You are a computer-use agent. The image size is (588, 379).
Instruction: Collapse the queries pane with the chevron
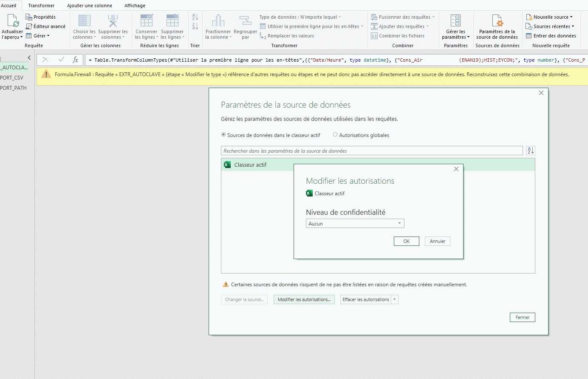(29, 57)
